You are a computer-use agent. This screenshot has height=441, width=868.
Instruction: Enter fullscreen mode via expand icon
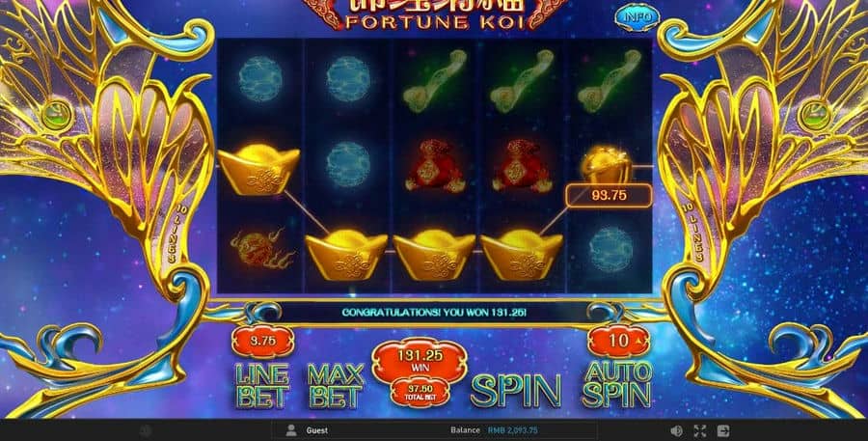(x=700, y=430)
